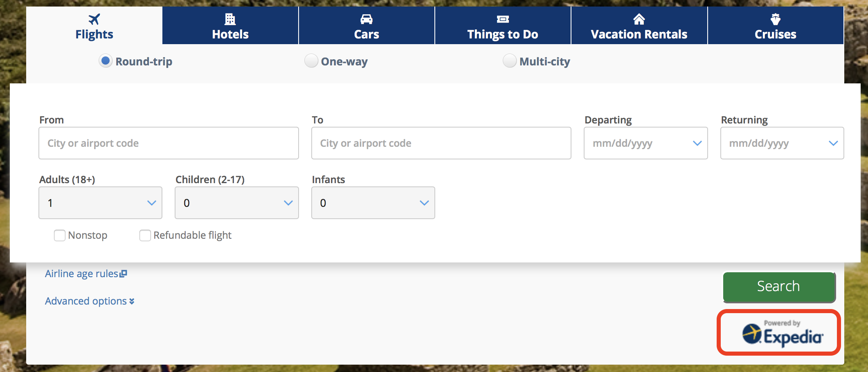
Task: Click the ship icon for Cruises
Action: tap(776, 19)
